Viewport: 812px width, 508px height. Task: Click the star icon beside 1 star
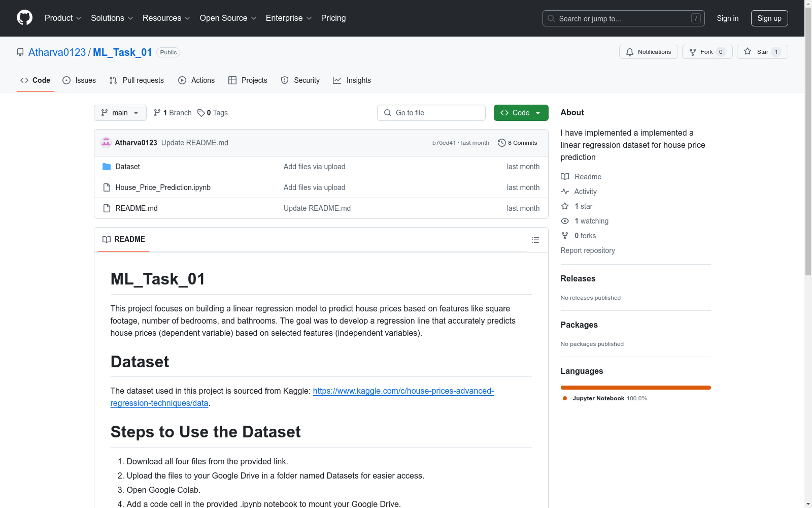point(565,206)
